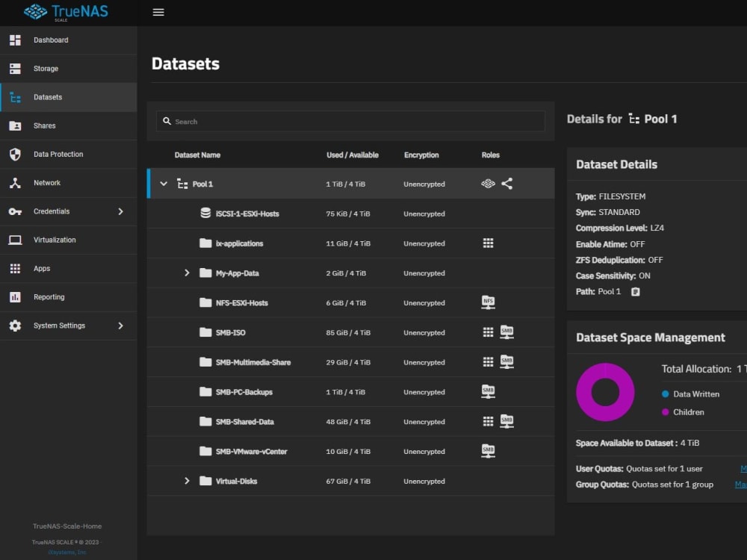The height and width of the screenshot is (560, 747).
Task: Click the SMB icon for SMB-Shared-Data
Action: tap(507, 421)
